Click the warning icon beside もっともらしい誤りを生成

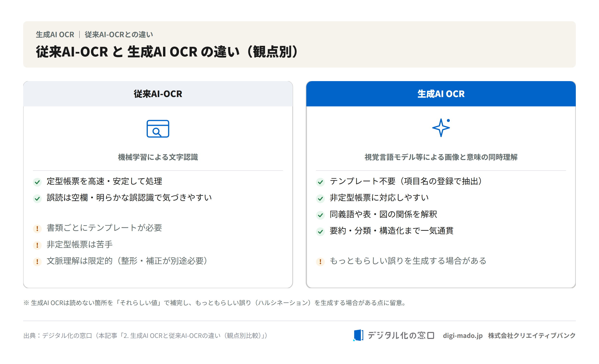click(x=321, y=261)
